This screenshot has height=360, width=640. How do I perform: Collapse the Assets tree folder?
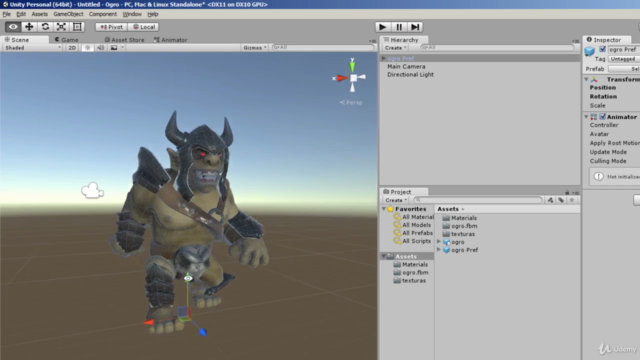384,256
